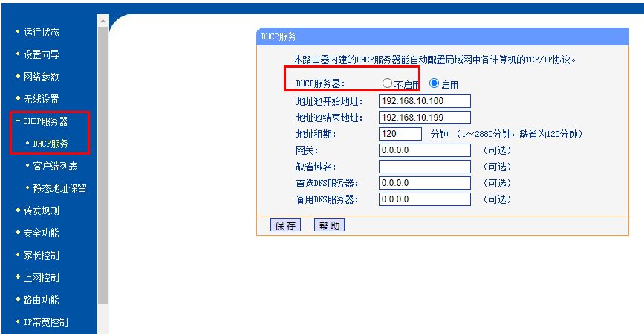Click the DHCP服务器: label in the form

pyautogui.click(x=321, y=84)
